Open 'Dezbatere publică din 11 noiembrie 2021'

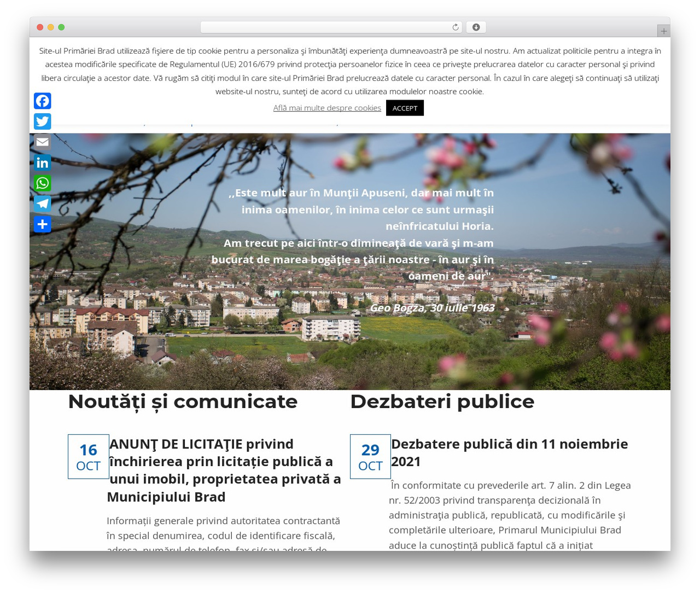(510, 452)
